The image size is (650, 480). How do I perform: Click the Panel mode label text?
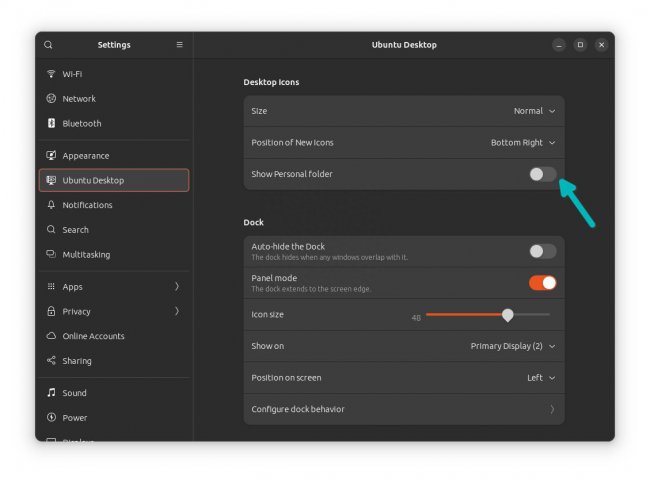[274, 278]
